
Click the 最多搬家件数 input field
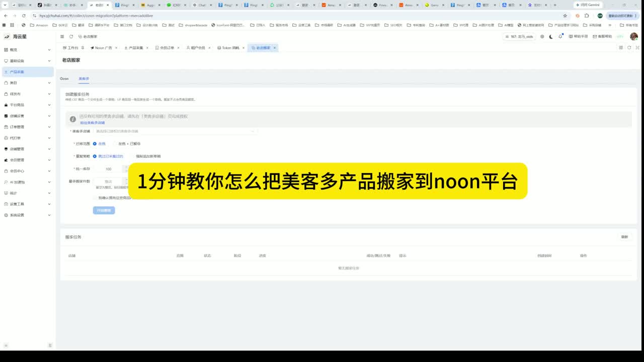[x=108, y=181]
